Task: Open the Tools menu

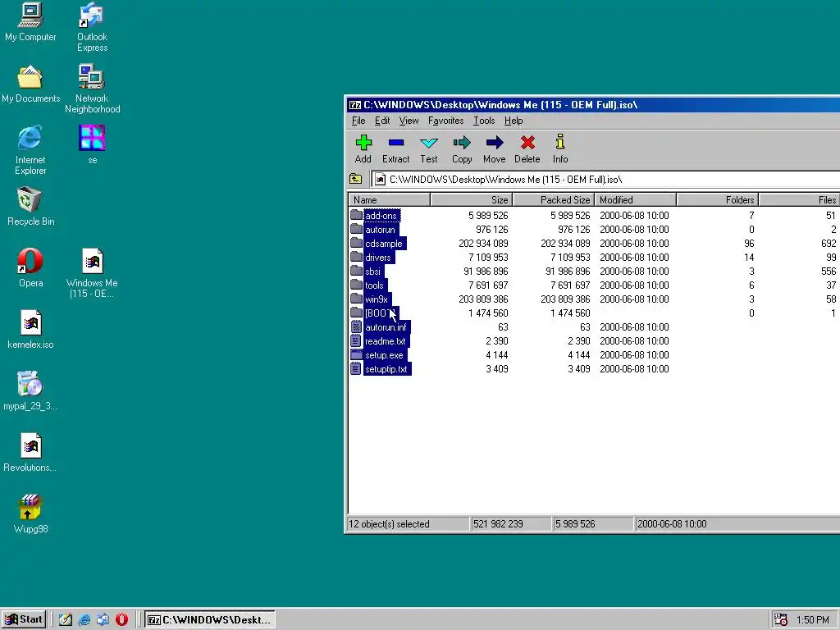Action: (484, 121)
